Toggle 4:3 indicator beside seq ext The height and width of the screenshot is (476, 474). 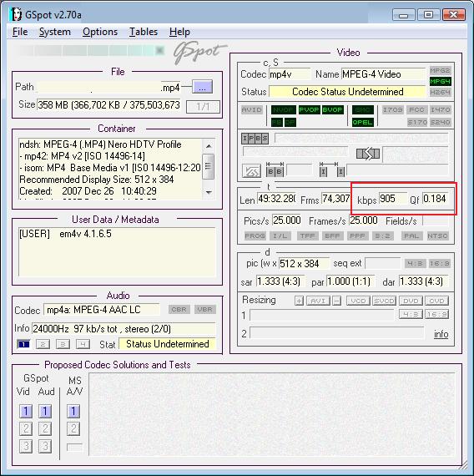pos(415,264)
